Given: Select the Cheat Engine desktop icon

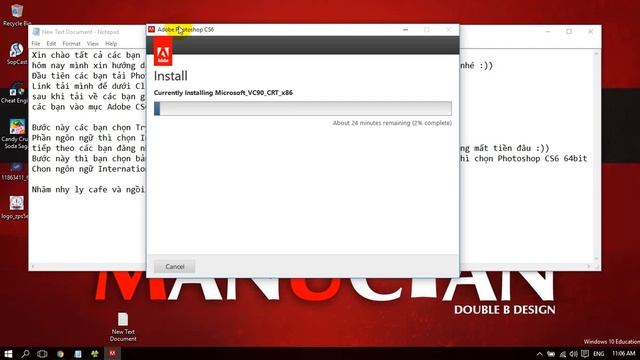Looking at the screenshot, I should 15,92.
